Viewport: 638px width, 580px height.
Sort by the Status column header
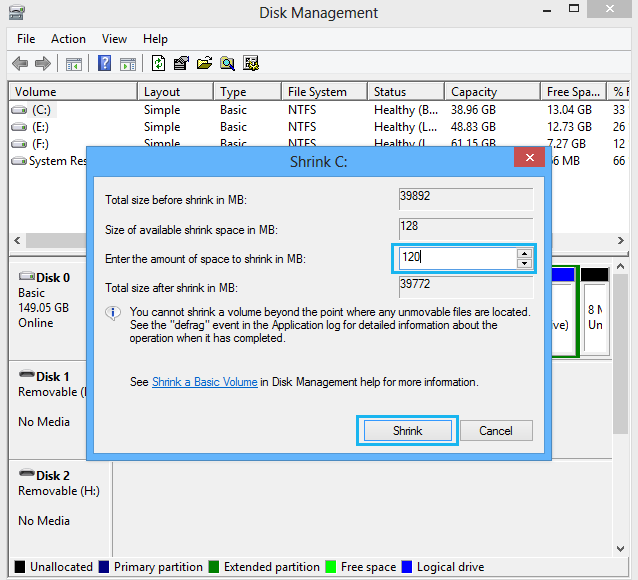406,92
